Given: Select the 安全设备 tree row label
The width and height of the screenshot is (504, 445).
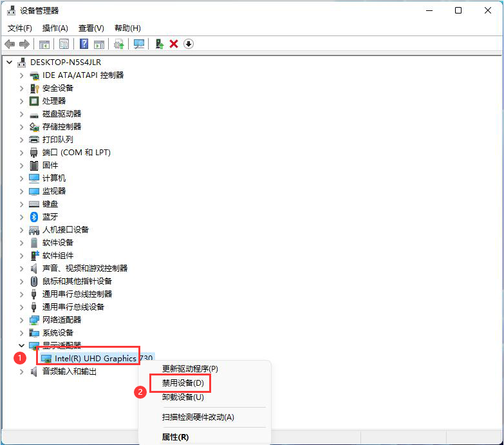Looking at the screenshot, I should [x=58, y=88].
